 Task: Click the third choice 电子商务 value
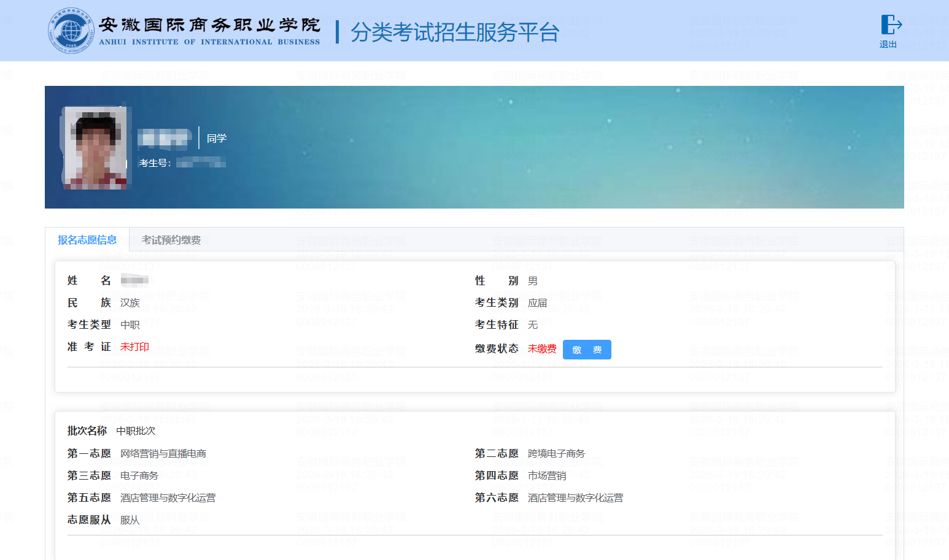point(139,475)
